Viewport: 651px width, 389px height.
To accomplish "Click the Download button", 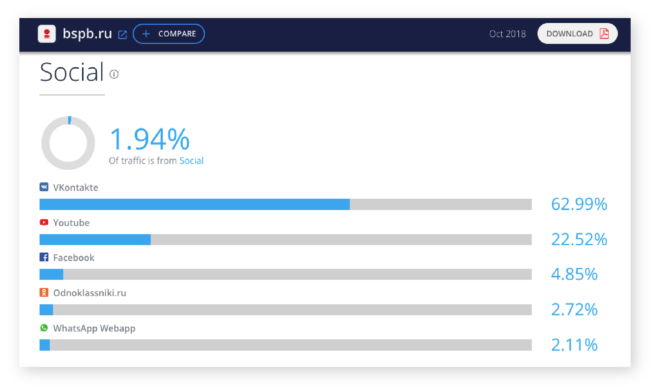I will tap(577, 34).
